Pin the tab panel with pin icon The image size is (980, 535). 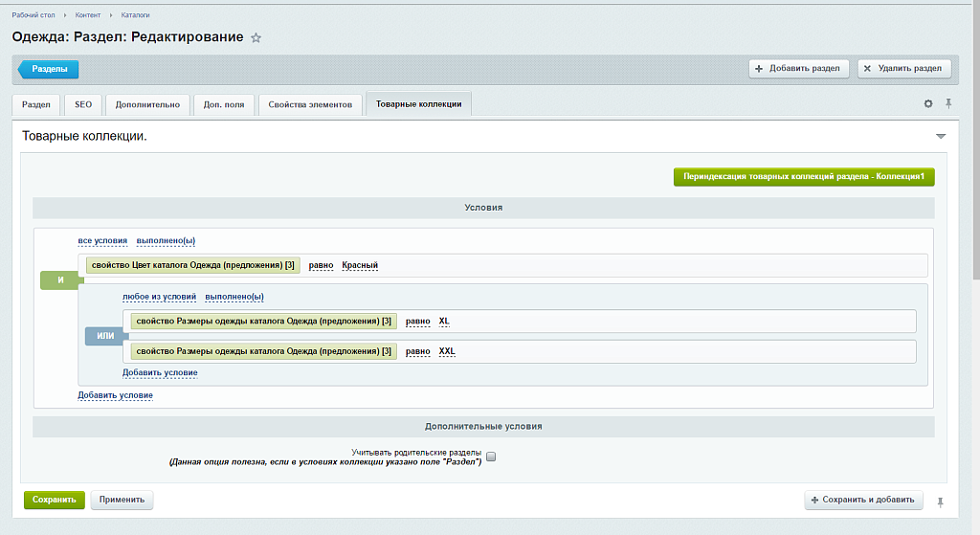click(x=948, y=103)
